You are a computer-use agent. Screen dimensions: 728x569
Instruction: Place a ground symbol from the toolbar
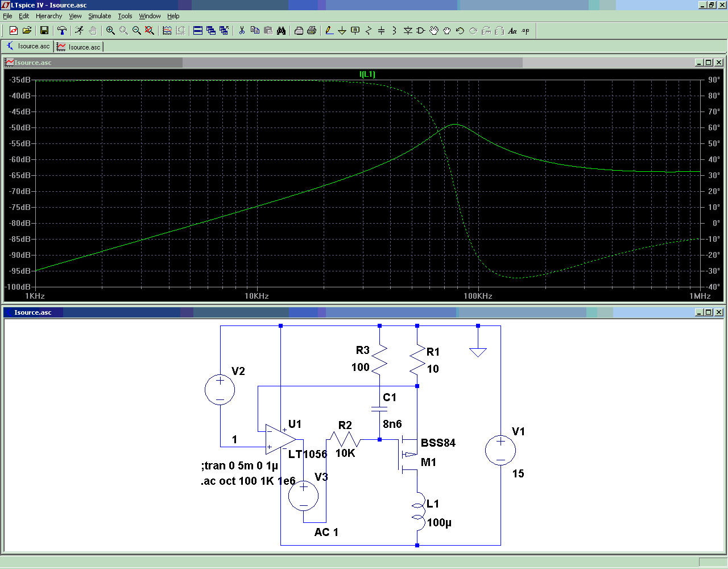click(342, 31)
